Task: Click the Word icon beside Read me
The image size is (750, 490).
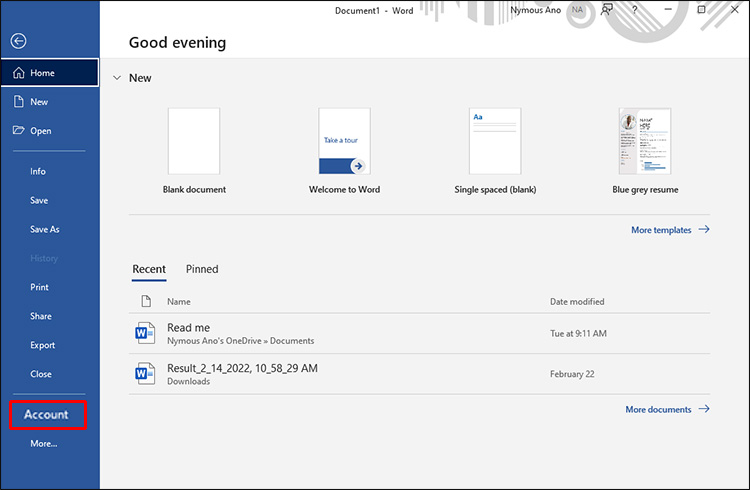Action: [146, 333]
